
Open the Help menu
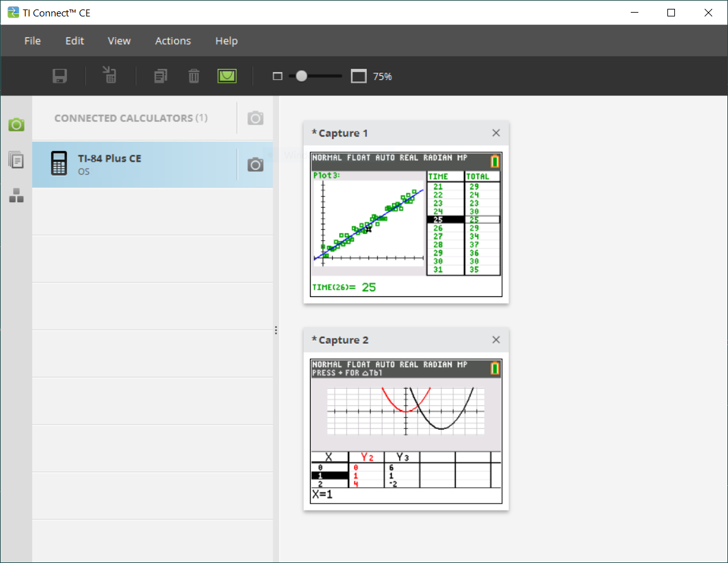226,41
